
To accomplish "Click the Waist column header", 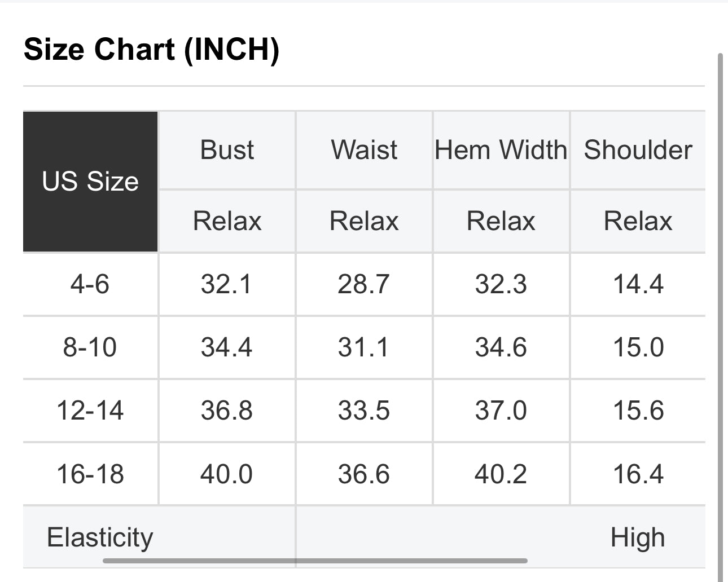I will point(364,150).
